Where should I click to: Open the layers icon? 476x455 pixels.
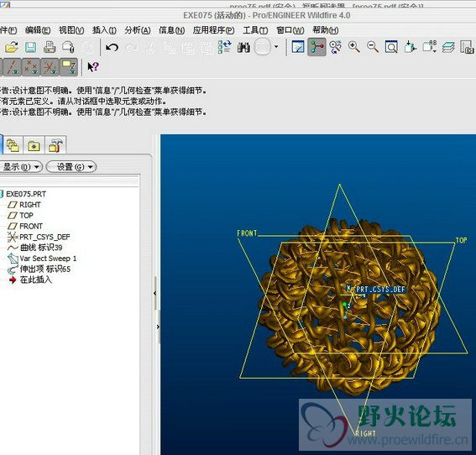pyautogui.click(x=448, y=47)
